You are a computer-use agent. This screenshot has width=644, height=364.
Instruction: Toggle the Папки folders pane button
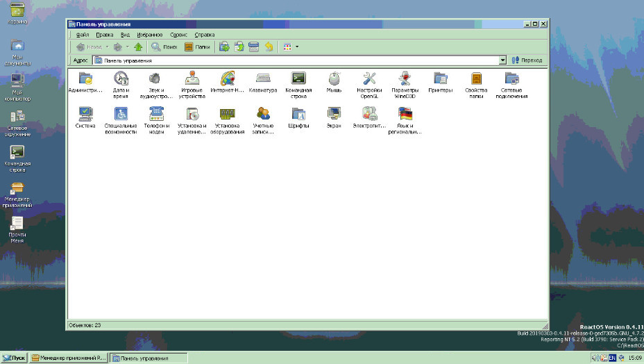[198, 47]
